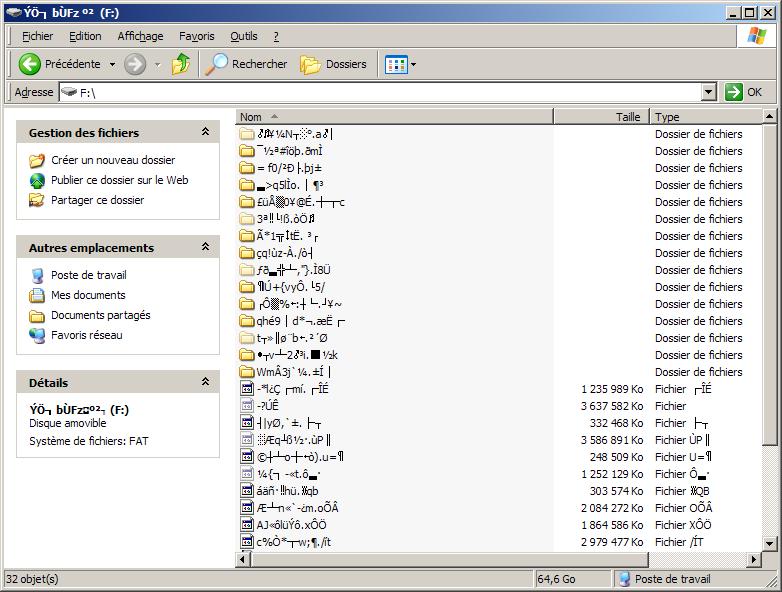Go up one folder level icon
782x592 pixels.
[181, 64]
